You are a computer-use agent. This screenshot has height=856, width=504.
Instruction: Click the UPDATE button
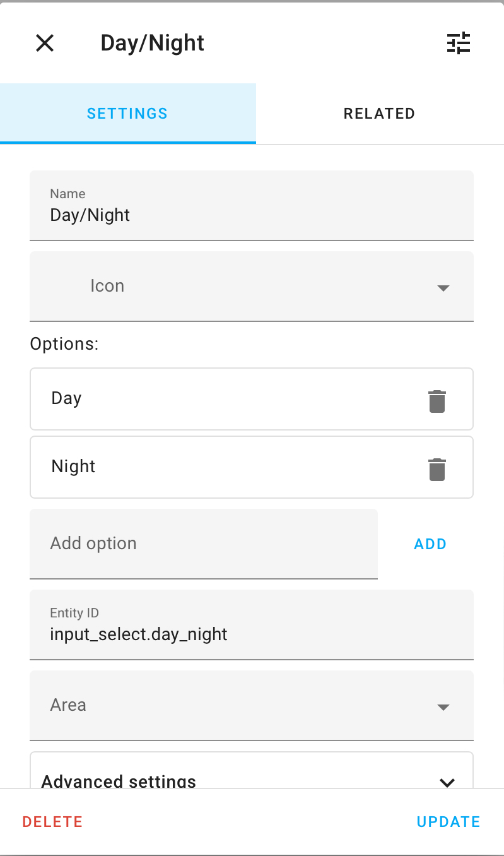tap(448, 822)
